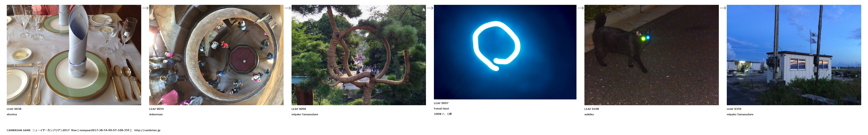Click author name doberman
This screenshot has width=868, height=135.
[156, 114]
